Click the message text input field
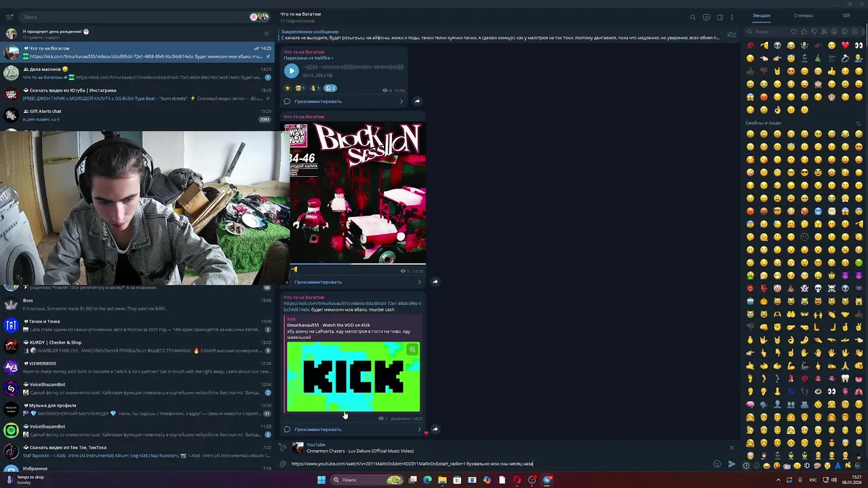 500,464
